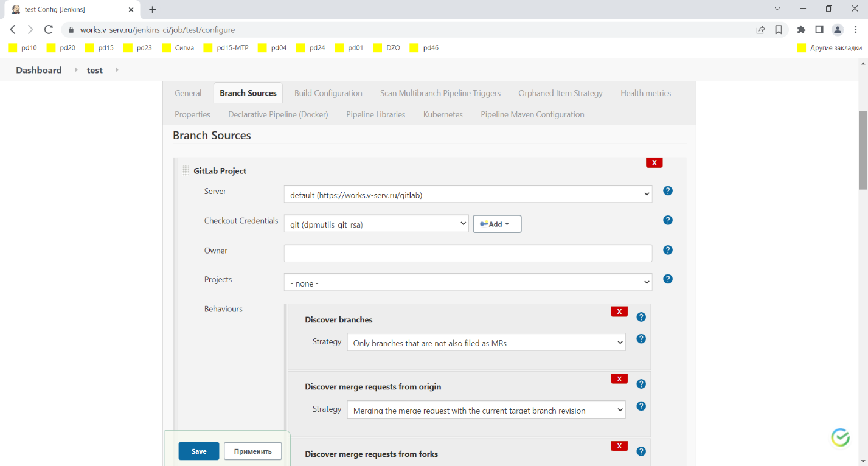Switch to the Branch Sources tab
Image resolution: width=868 pixels, height=466 pixels.
tap(248, 93)
